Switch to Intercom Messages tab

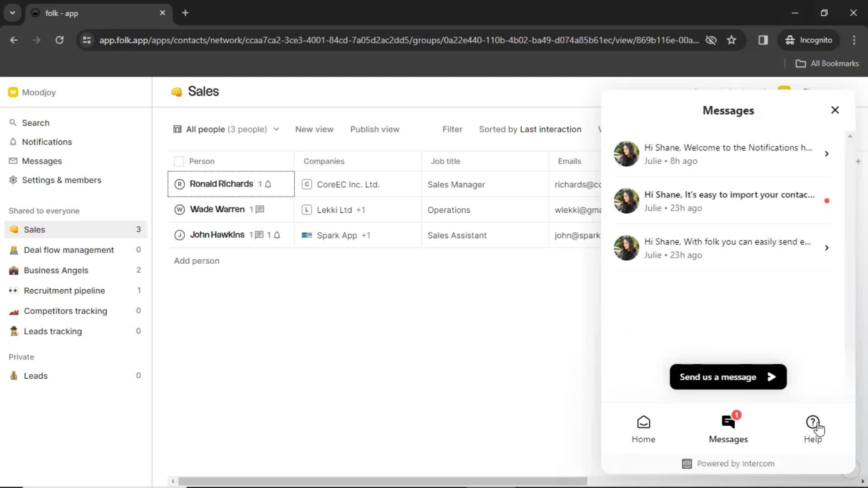[728, 429]
